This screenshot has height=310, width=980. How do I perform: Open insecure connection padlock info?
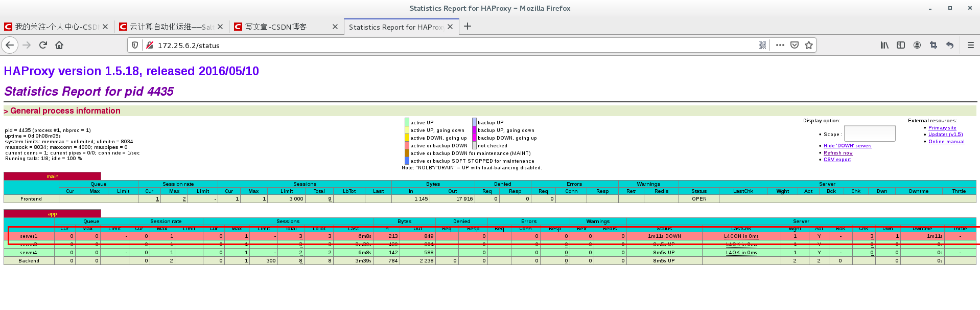click(150, 45)
